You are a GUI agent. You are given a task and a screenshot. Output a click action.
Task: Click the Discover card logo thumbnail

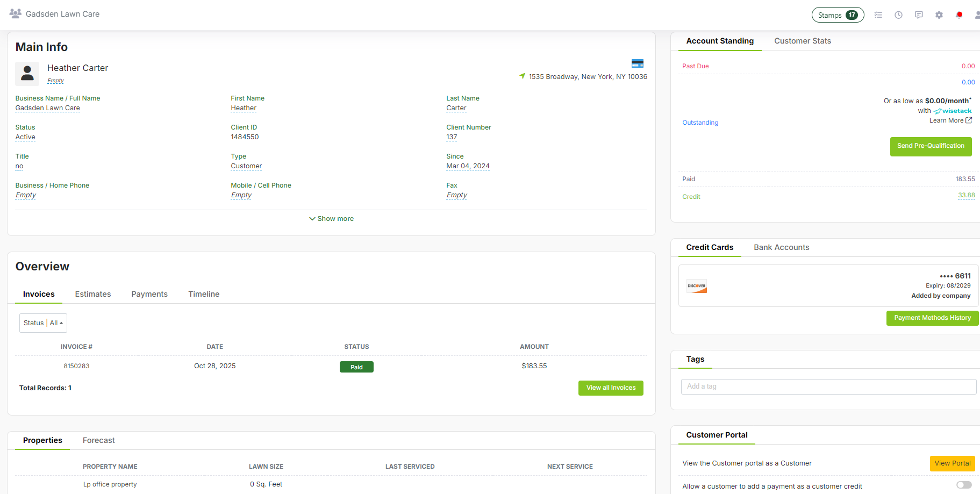click(x=697, y=286)
